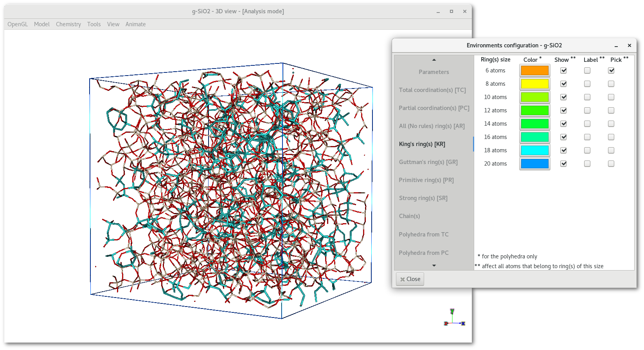Close the Environments configuration window with X
Image resolution: width=644 pixels, height=350 pixels.
click(x=629, y=45)
